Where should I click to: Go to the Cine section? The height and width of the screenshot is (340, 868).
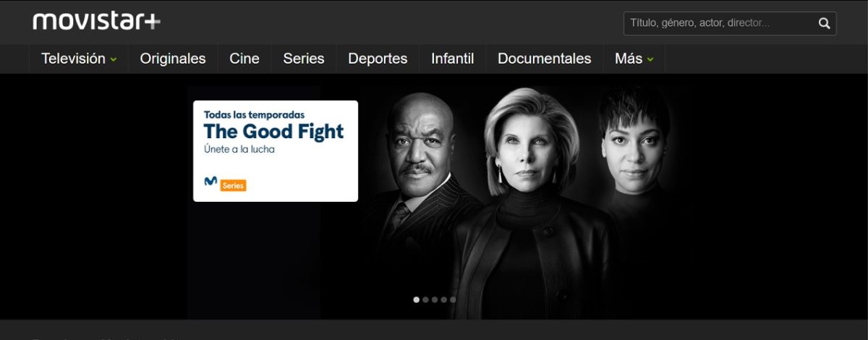(x=244, y=59)
